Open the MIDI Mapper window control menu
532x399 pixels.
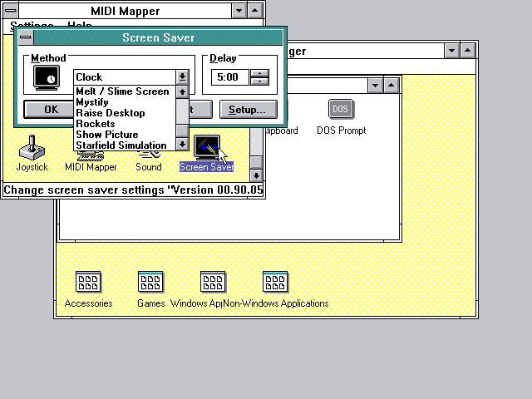[11, 11]
